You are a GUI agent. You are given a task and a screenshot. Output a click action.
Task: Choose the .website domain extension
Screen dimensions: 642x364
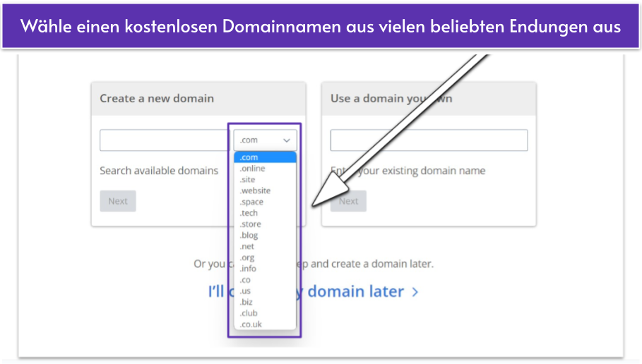265,190
